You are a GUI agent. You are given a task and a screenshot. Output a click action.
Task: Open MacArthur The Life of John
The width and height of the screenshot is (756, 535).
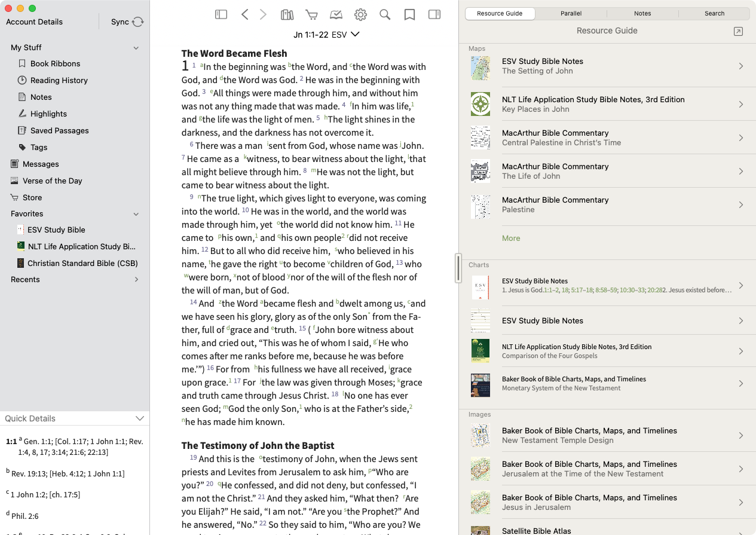(607, 171)
